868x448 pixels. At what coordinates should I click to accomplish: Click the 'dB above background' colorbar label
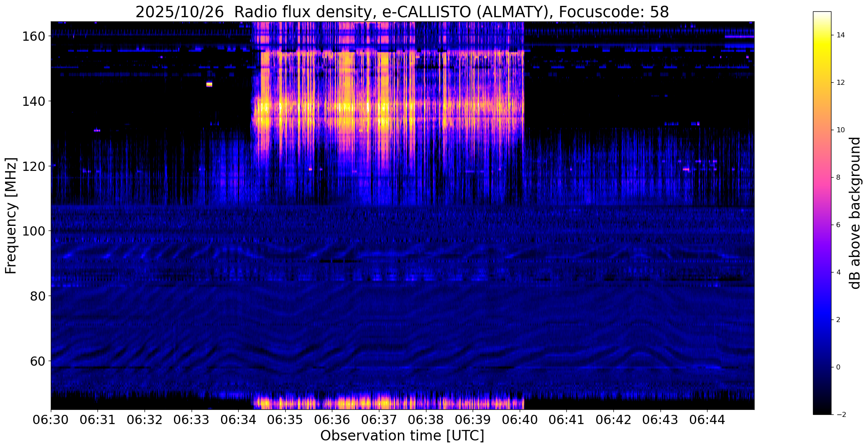pyautogui.click(x=855, y=213)
